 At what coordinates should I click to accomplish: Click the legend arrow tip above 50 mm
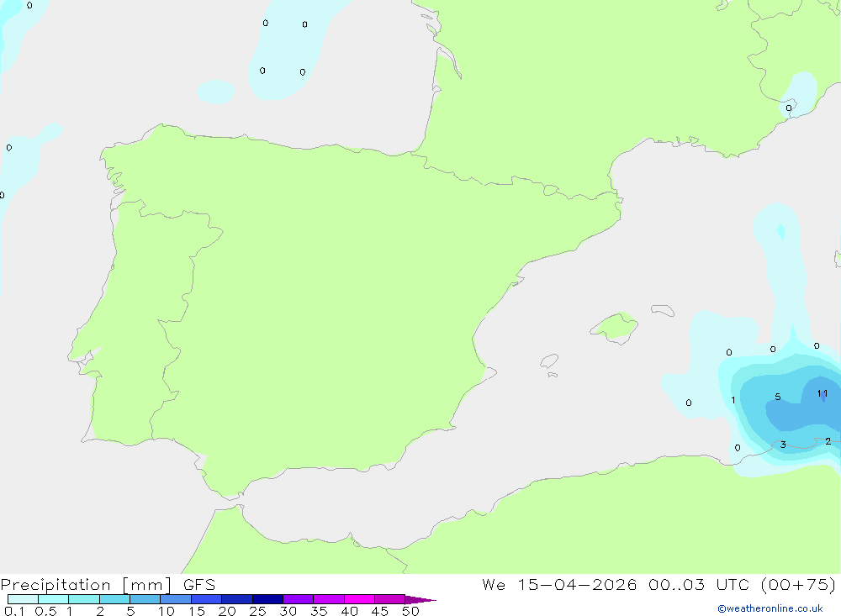(420, 600)
